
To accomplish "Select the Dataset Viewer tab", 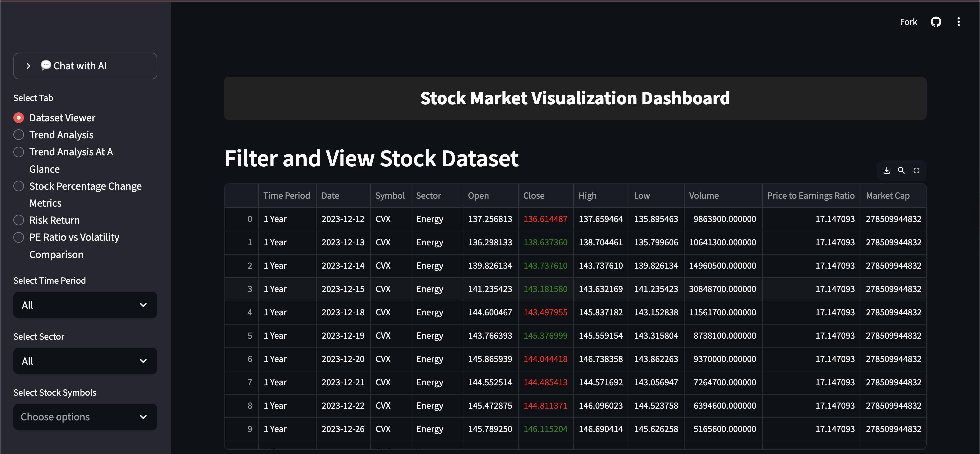I will [x=18, y=118].
